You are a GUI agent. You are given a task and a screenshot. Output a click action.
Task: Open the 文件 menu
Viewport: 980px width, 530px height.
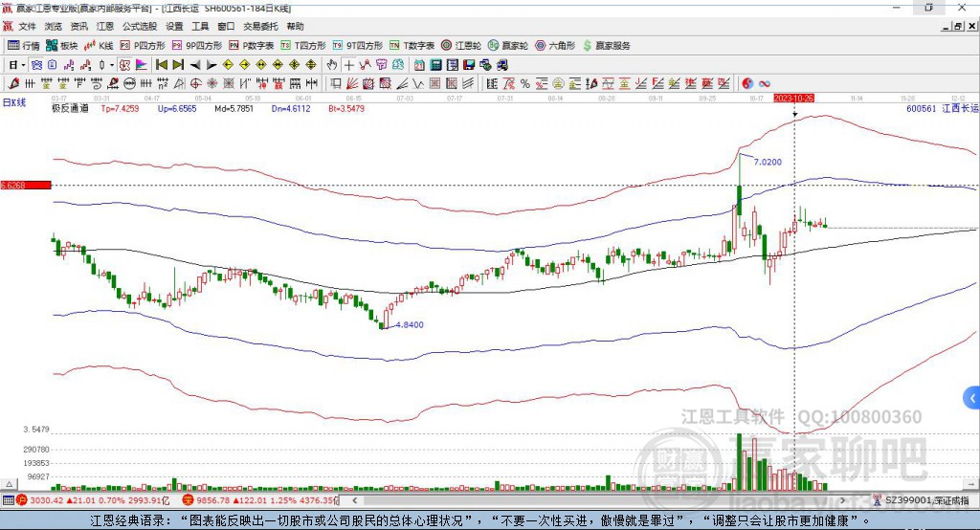27,26
